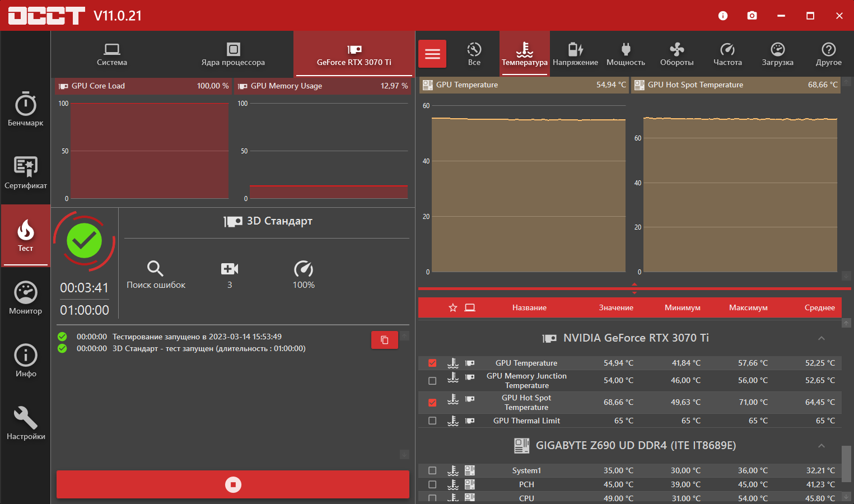Viewport: 854px width, 504px height.
Task: Click the log entry 'Тестирование запущено в 2023-03-14'
Action: click(x=197, y=337)
